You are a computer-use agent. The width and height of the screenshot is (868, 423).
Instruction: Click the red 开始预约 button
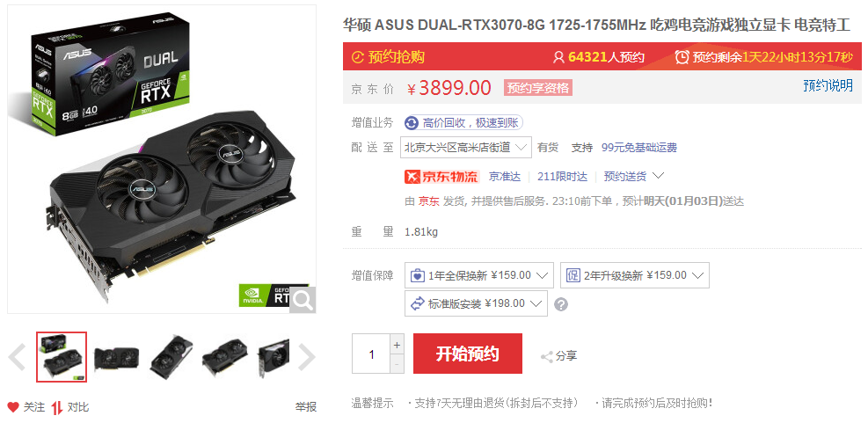[468, 354]
